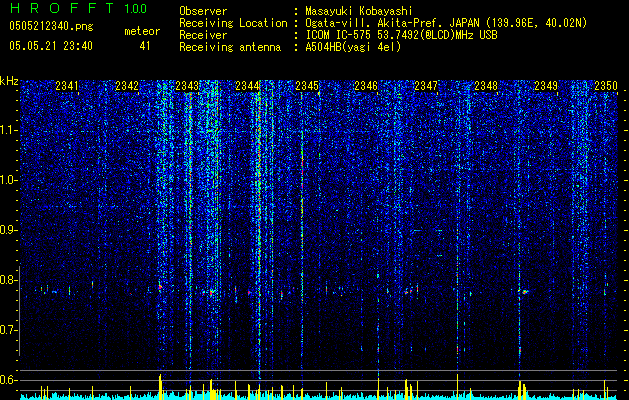The height and width of the screenshot is (400, 629).
Task: Click the location text Ogata-vill. Akita-Pref. JAPAN
Action: pyautogui.click(x=392, y=23)
